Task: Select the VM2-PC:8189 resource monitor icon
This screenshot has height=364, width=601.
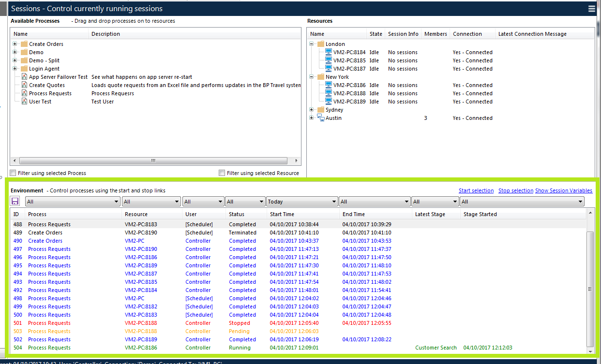Action: (x=329, y=102)
